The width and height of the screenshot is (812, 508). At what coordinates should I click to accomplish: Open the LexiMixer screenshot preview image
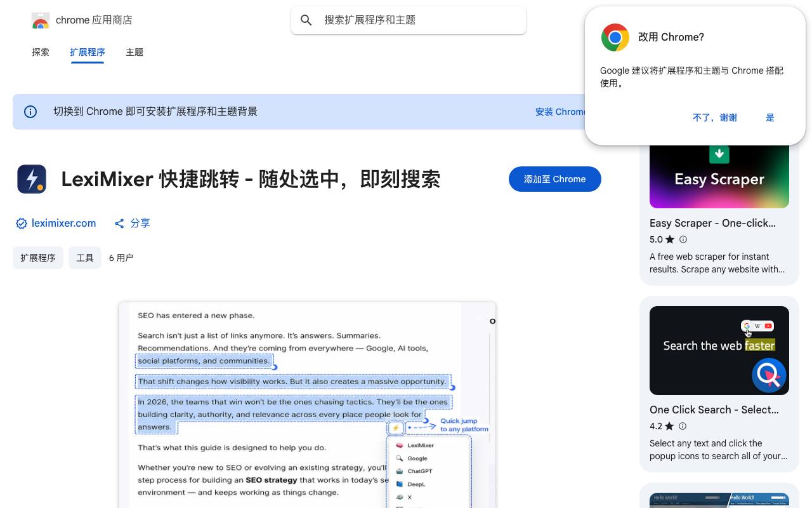[x=307, y=405]
